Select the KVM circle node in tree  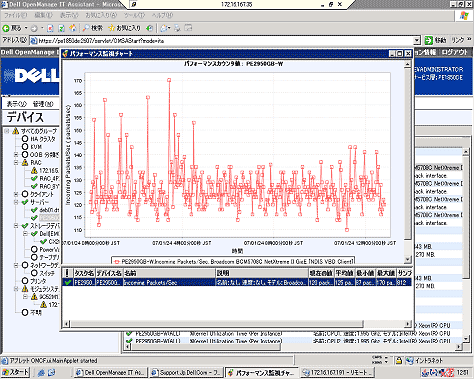pos(25,147)
